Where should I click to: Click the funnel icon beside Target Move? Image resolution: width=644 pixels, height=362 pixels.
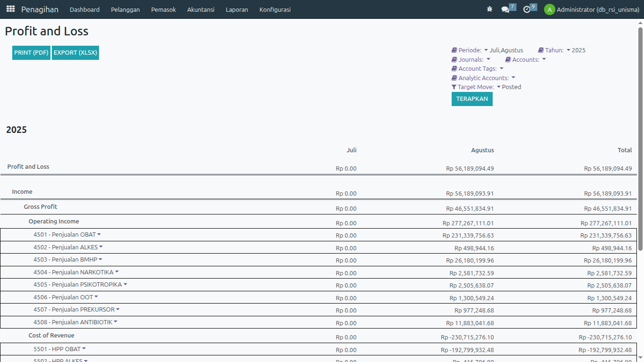point(454,87)
